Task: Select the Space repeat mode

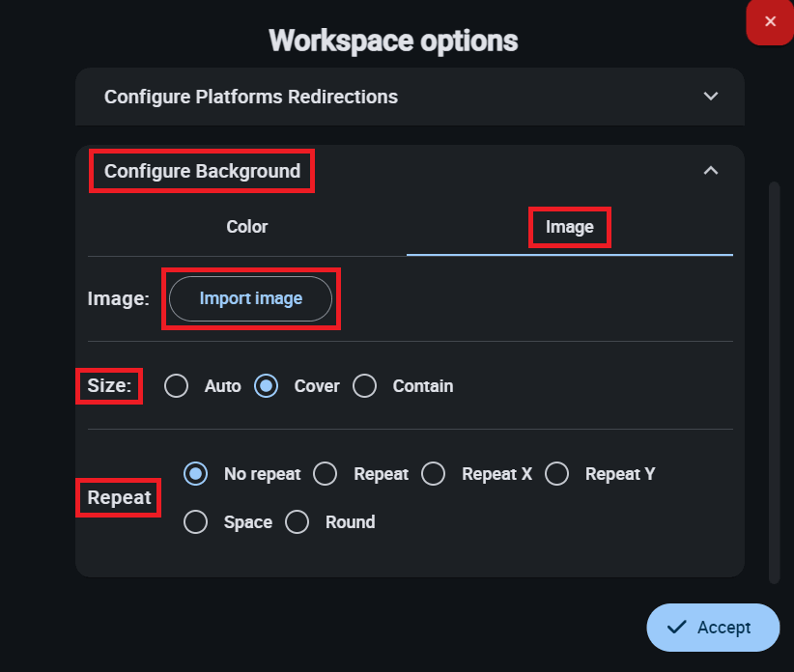Action: pyautogui.click(x=196, y=522)
